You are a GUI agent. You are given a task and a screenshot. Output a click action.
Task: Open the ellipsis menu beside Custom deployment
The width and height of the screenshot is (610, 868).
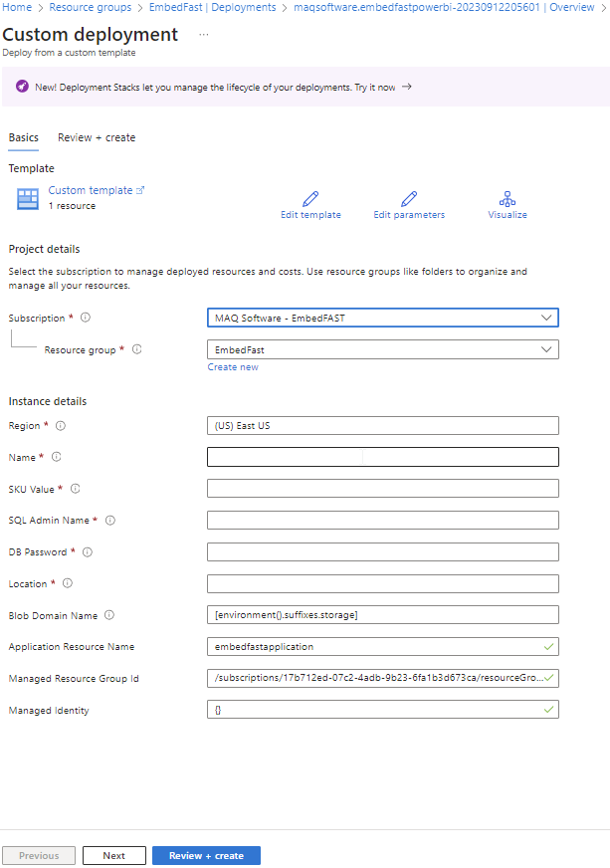coord(204,35)
